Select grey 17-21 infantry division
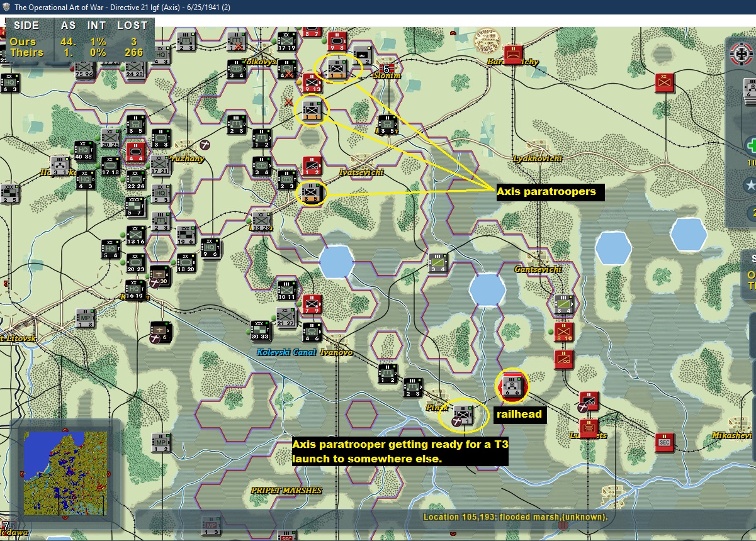The width and height of the screenshot is (756, 541). pyautogui.click(x=161, y=165)
